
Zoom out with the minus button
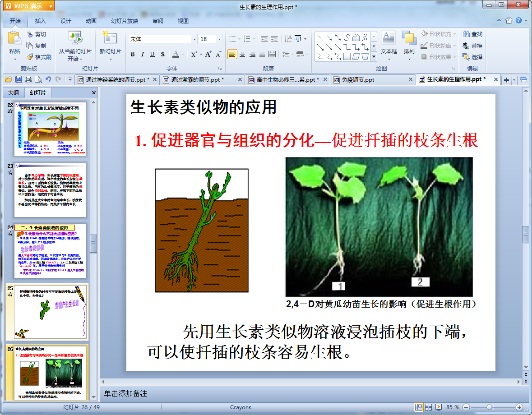[466, 407]
